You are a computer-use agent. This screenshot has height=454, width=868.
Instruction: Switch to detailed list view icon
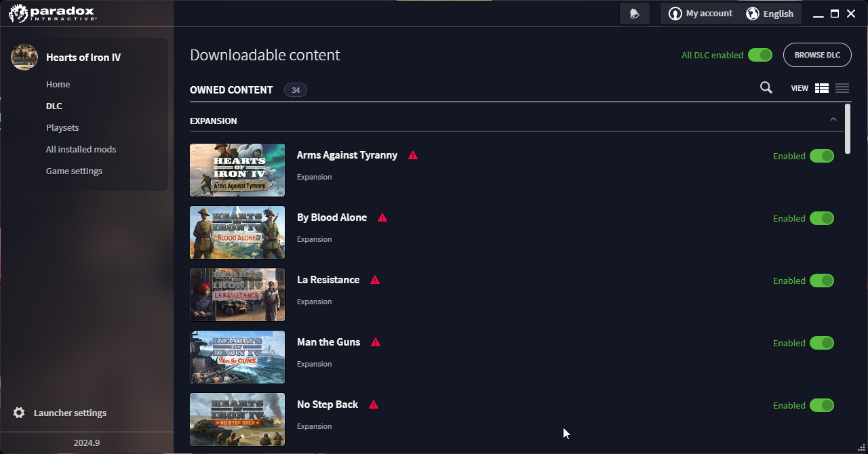point(822,88)
